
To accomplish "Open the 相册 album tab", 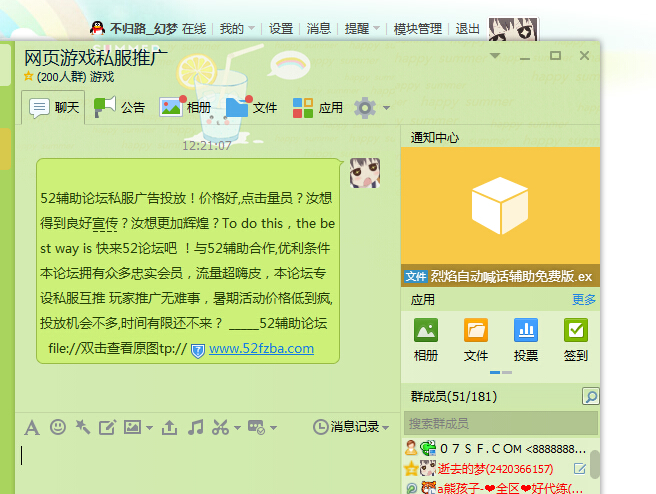I will tap(184, 107).
